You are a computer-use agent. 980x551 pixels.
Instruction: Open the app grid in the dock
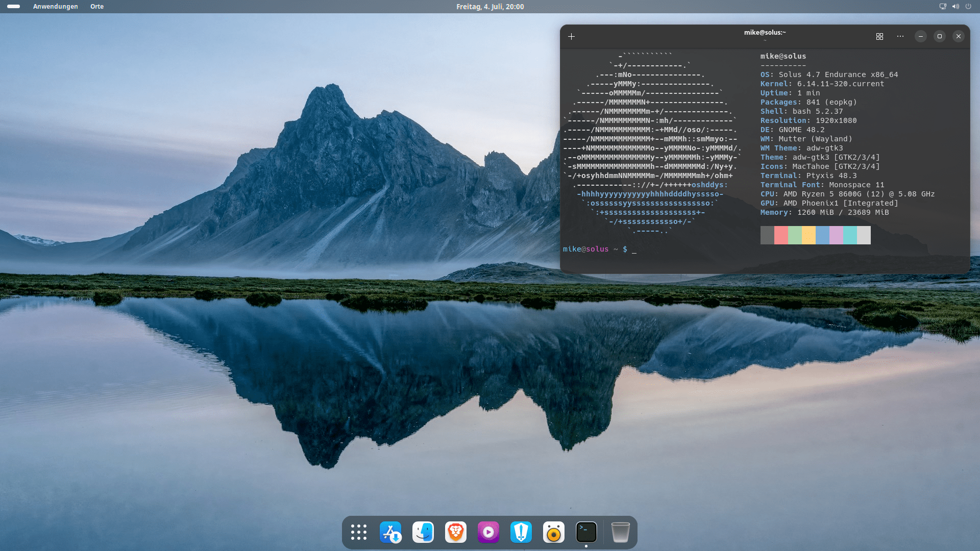(359, 532)
